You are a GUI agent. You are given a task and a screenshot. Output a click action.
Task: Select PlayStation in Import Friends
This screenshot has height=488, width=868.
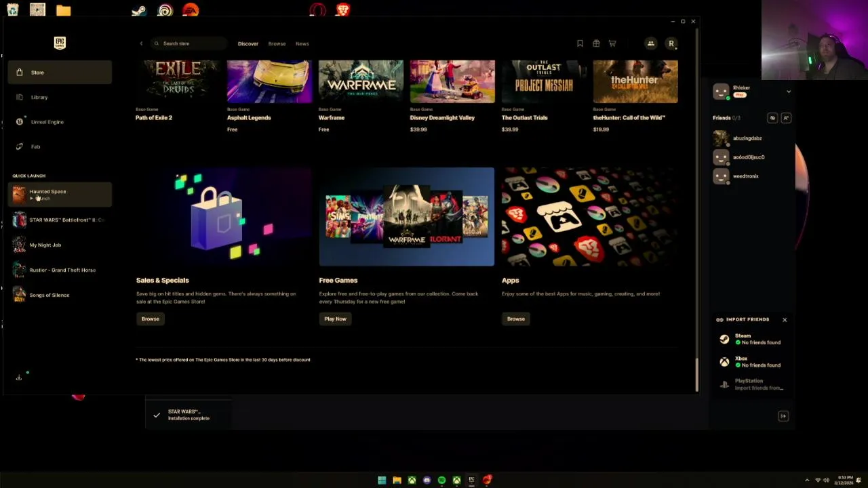[x=751, y=384]
